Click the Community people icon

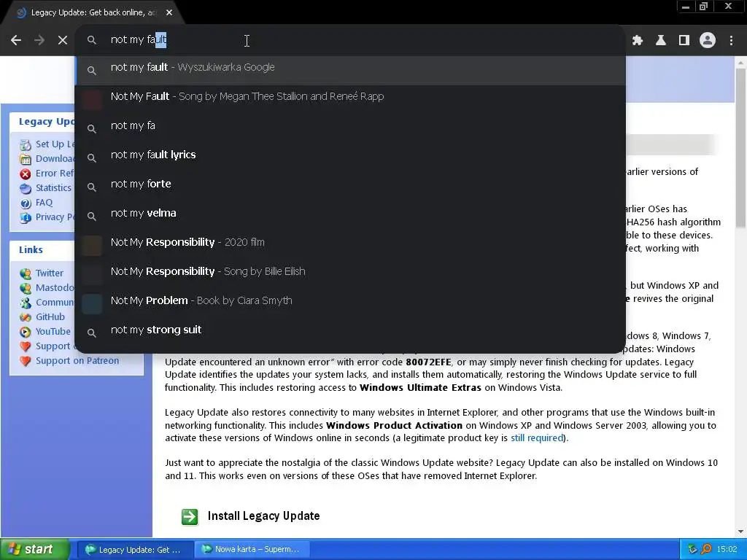(x=26, y=303)
